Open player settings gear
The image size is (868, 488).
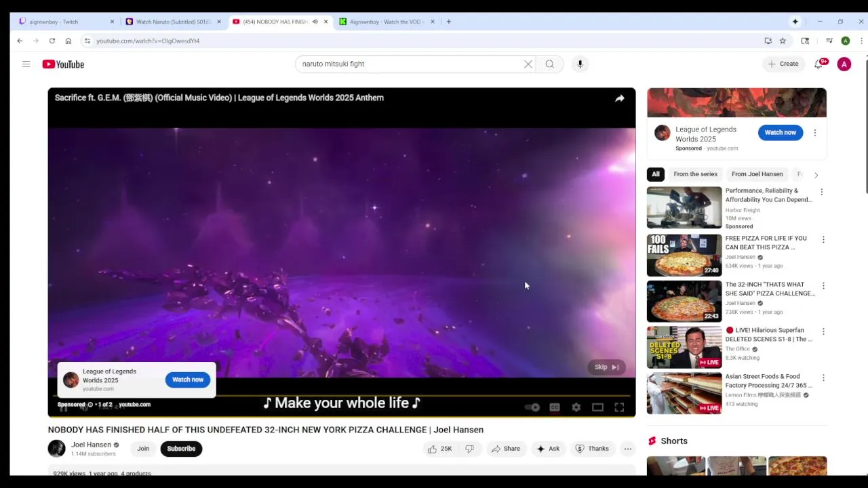[x=576, y=407]
